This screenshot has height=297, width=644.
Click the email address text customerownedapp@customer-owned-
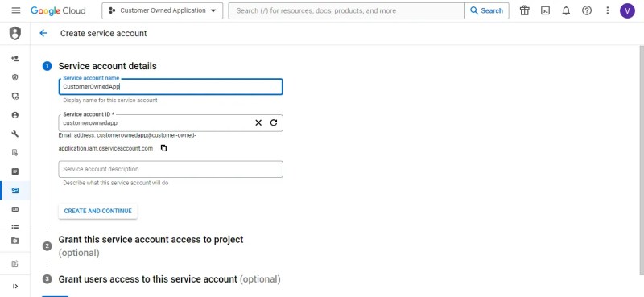pyautogui.click(x=147, y=135)
